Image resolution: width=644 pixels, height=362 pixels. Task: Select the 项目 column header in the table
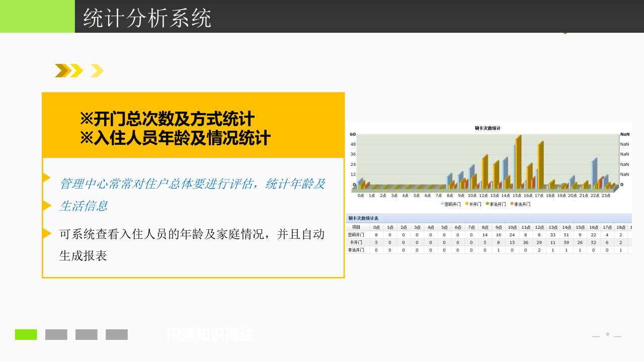pyautogui.click(x=357, y=227)
